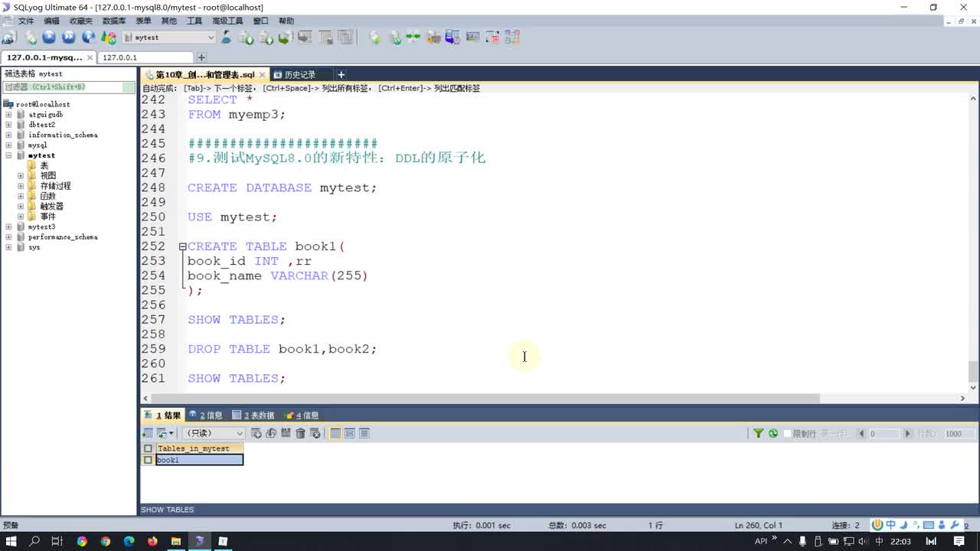Add a new connection tab with the plus button

pyautogui.click(x=201, y=57)
